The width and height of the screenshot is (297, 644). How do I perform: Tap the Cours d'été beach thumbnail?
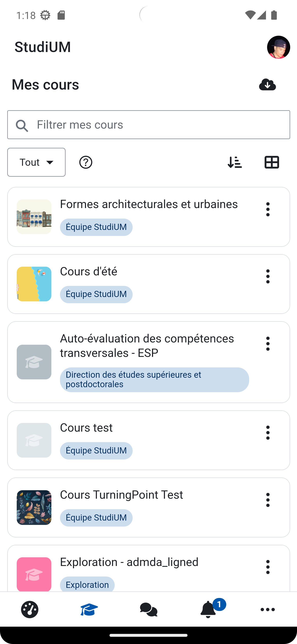pyautogui.click(x=34, y=284)
